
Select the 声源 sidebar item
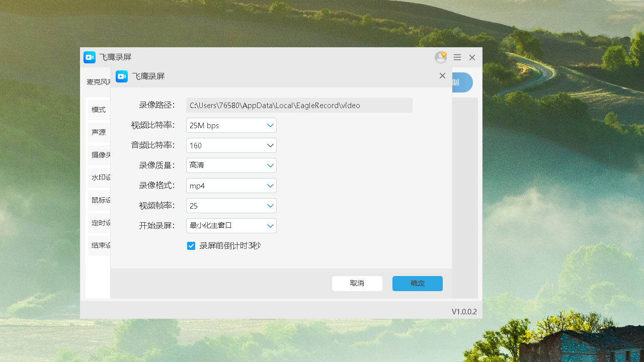[98, 132]
